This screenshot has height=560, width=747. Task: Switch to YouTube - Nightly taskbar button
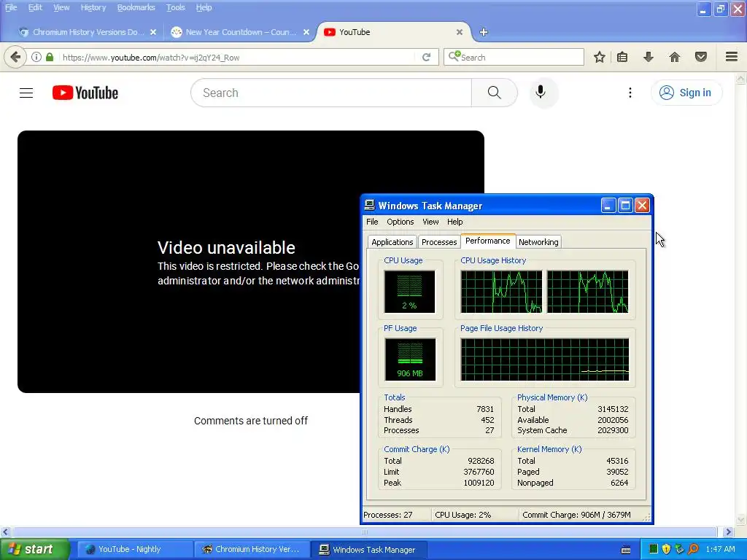click(x=134, y=550)
